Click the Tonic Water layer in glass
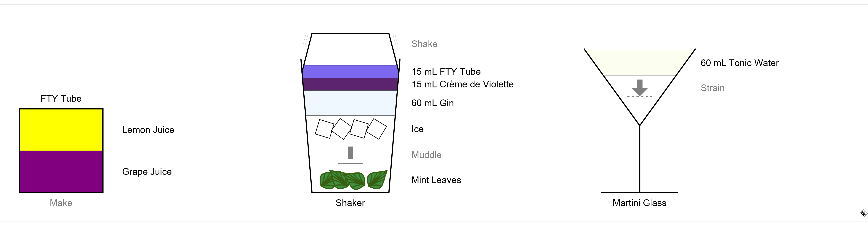 point(640,63)
